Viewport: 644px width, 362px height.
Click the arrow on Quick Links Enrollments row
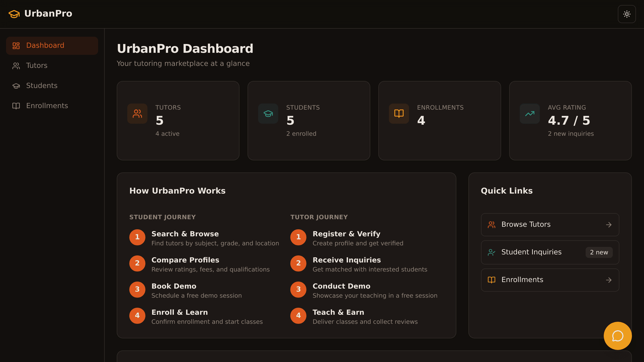click(609, 280)
